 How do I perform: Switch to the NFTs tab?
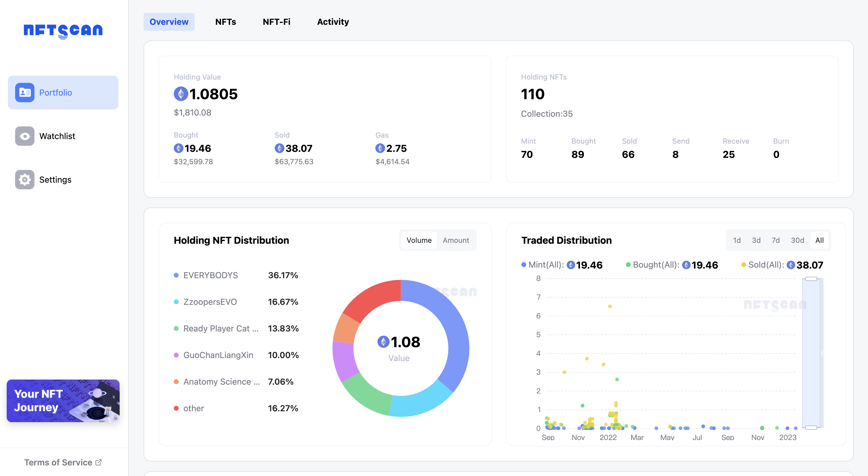[225, 21]
